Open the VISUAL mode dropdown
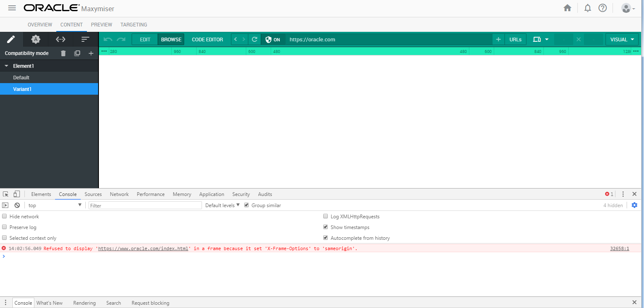The image size is (644, 308). pyautogui.click(x=622, y=40)
